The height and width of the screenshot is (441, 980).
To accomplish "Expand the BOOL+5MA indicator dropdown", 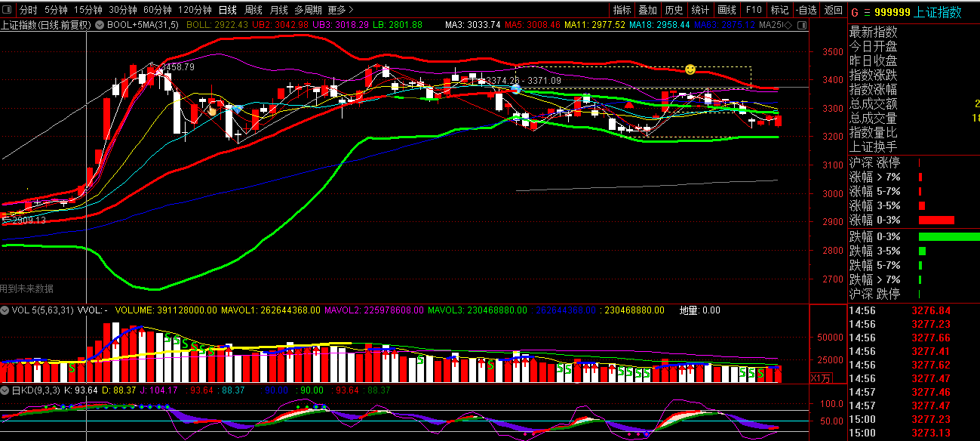I will [101, 25].
